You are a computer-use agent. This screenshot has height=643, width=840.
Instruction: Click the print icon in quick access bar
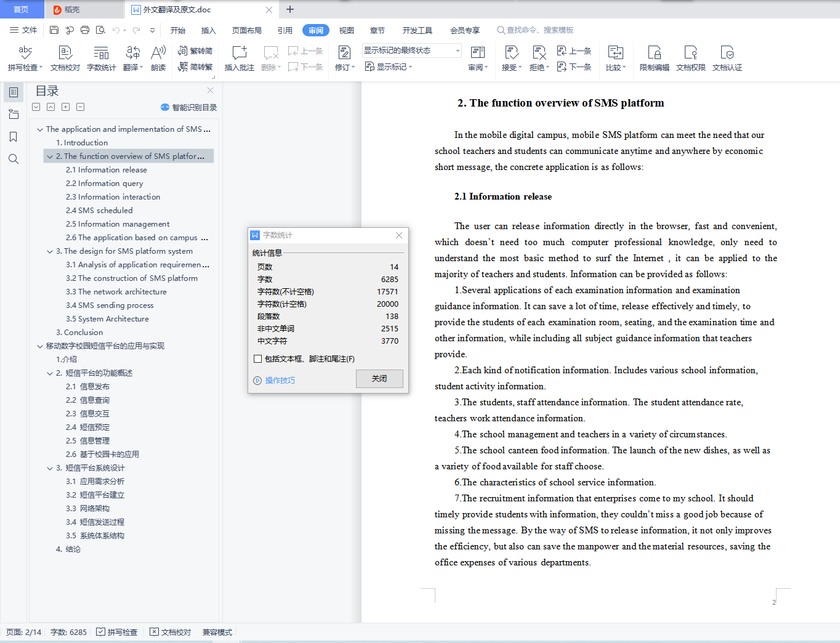85,30
